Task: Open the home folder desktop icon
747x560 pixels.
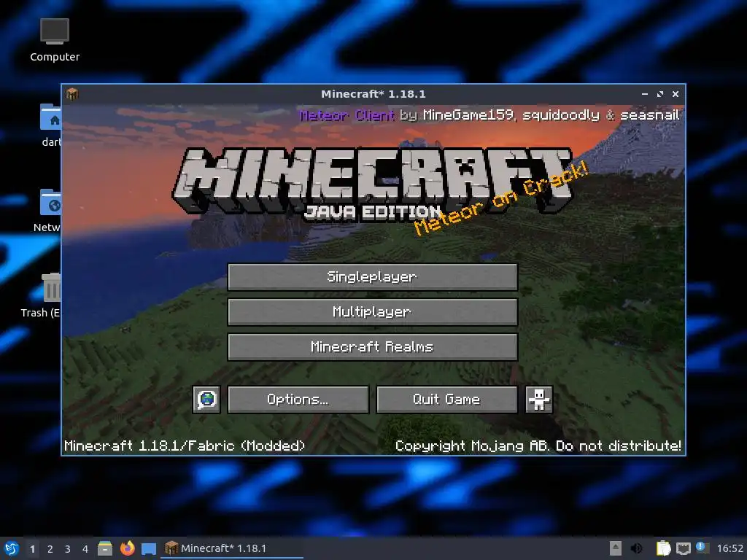Action: 50,125
